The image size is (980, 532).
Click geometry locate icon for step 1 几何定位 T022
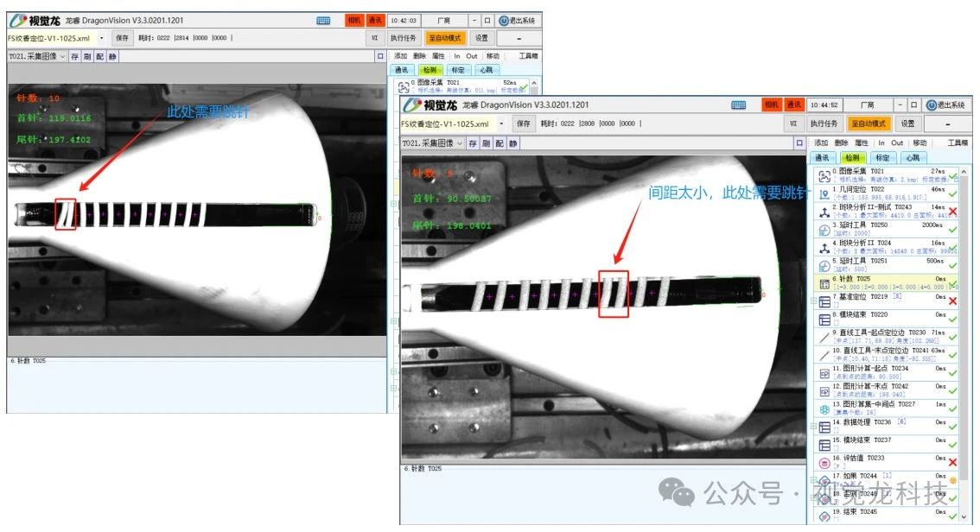(824, 194)
